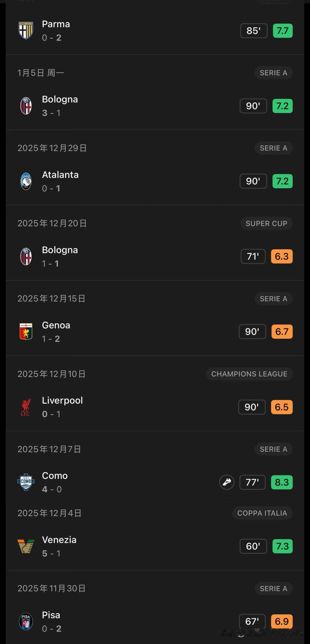Screen dimensions: 310x644
Task: Tap the Parma club crest
Action: pyautogui.click(x=26, y=31)
